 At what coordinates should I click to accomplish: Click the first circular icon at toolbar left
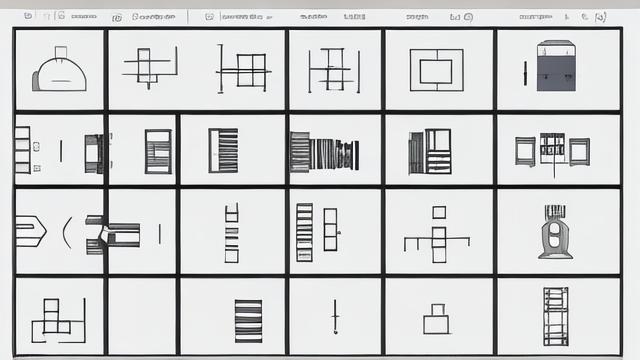coord(28,16)
